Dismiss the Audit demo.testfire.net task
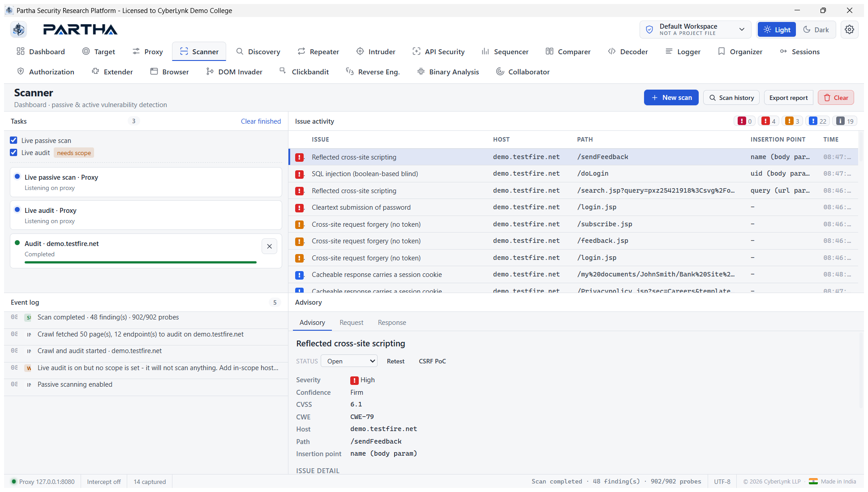The image size is (868, 492). pos(269,246)
